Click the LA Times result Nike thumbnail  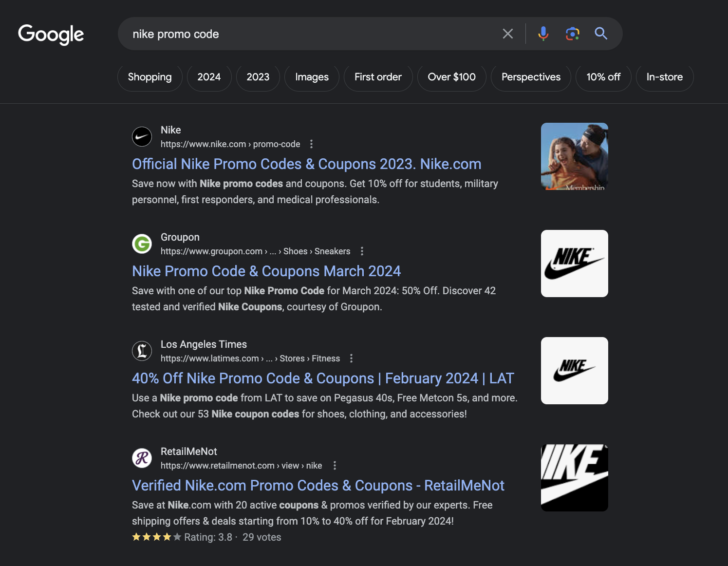[575, 371]
